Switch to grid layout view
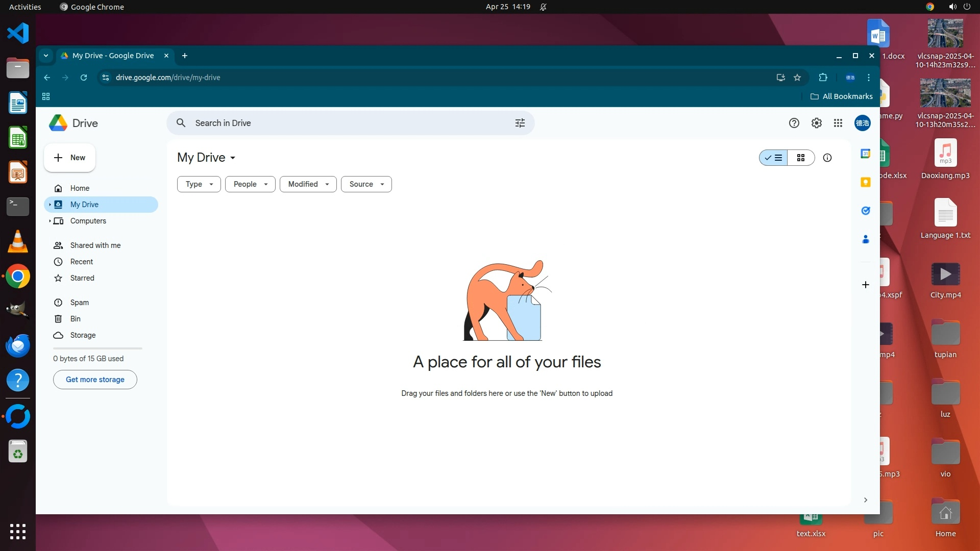 (x=801, y=158)
